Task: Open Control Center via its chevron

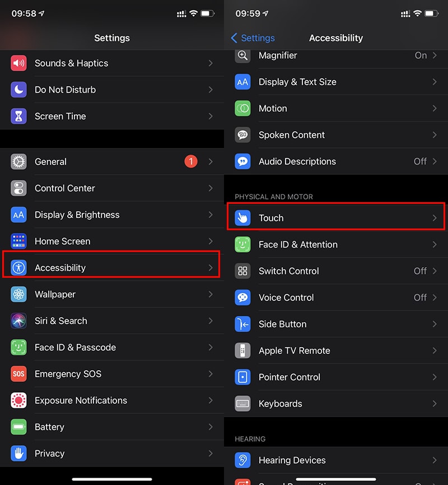Action: click(211, 188)
